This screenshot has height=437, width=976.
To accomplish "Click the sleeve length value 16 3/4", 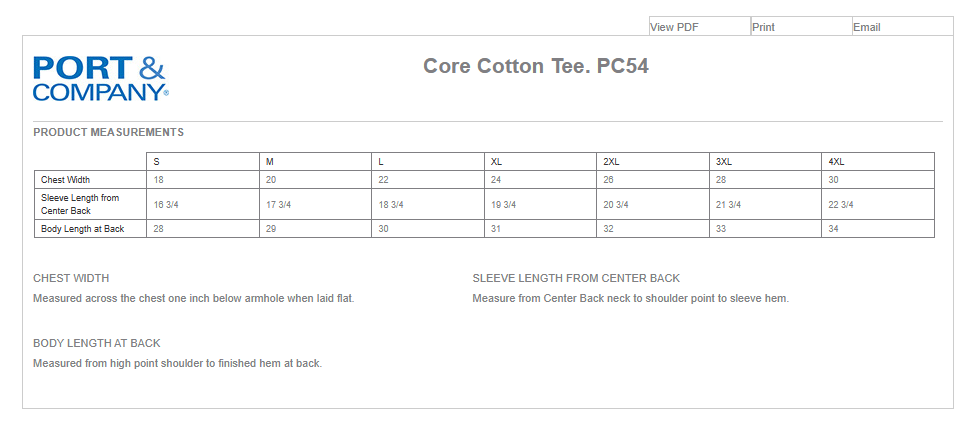I will [x=166, y=205].
